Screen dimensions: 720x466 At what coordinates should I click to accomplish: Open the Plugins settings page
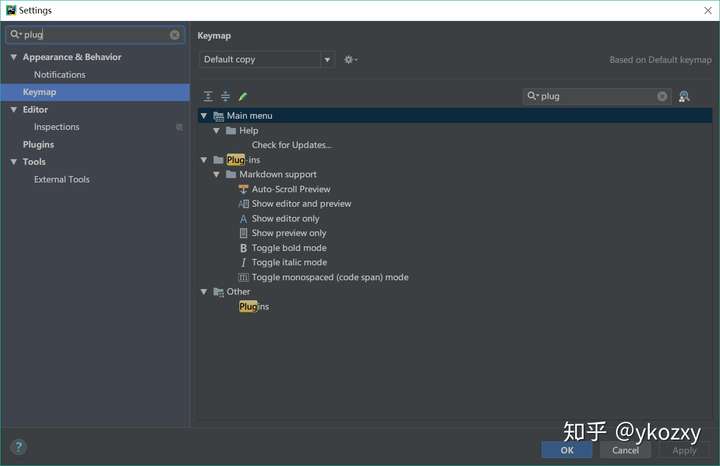click(x=39, y=145)
